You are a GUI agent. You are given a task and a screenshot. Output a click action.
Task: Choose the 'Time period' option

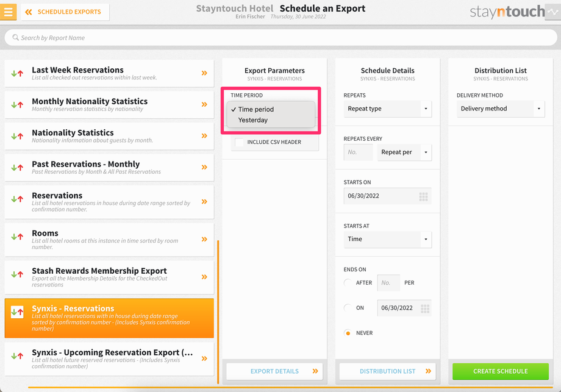tap(271, 109)
